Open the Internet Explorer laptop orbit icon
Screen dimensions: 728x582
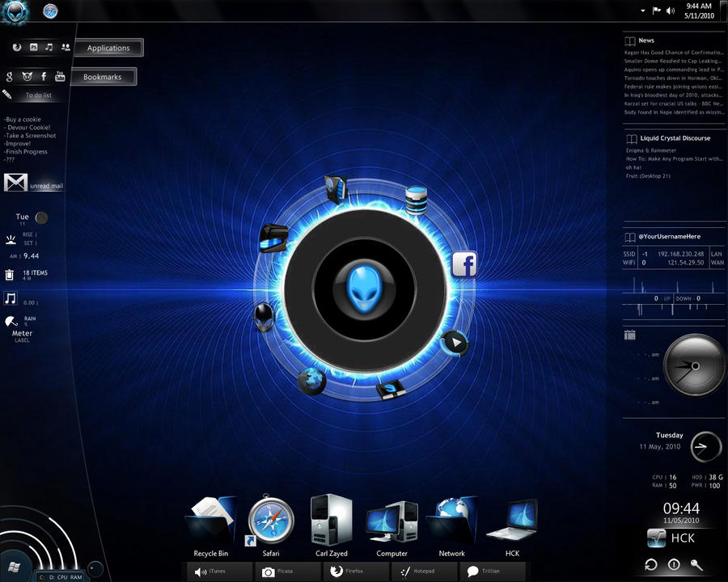coord(391,389)
